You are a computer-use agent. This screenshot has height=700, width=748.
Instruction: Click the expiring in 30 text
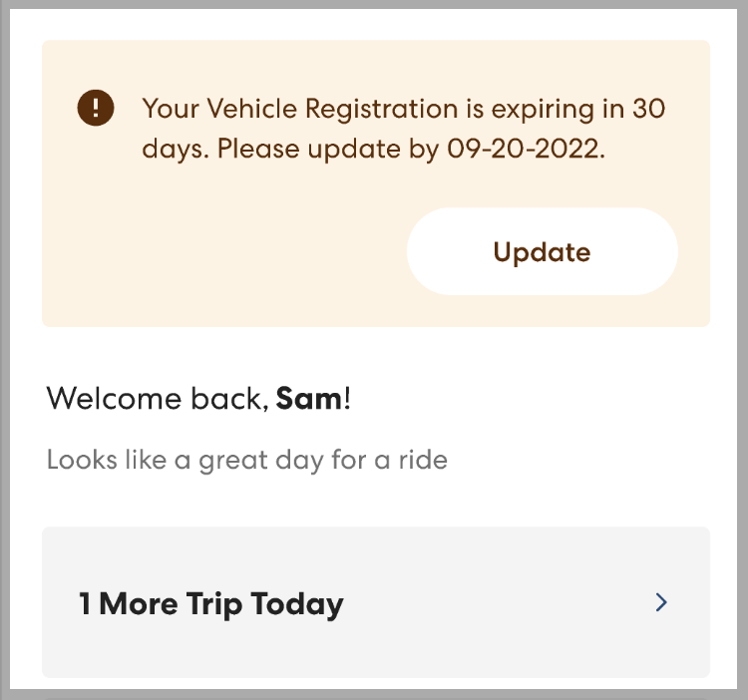point(578,110)
